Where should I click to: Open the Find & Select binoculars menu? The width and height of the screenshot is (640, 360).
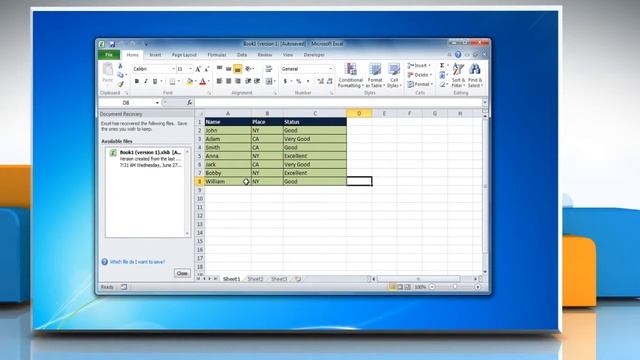pos(475,75)
